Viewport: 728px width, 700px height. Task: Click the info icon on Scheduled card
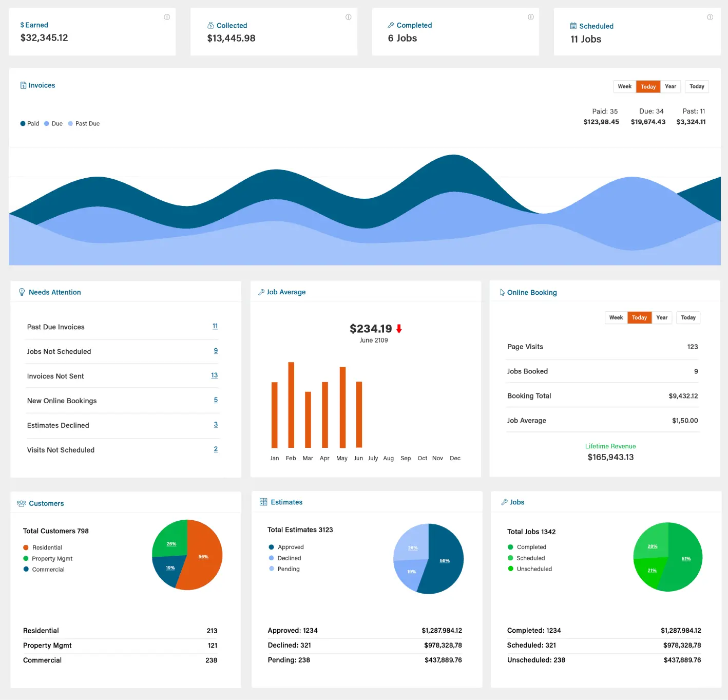(710, 17)
